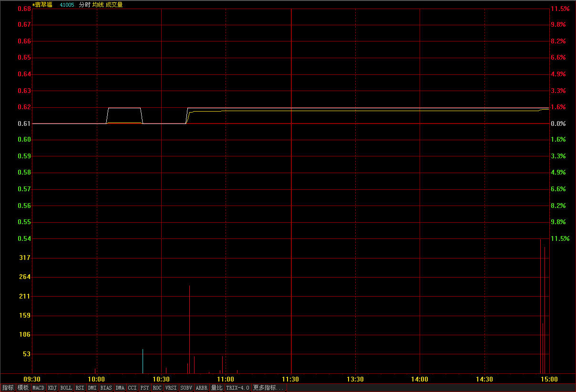
Task: Click the 11:00 time axis label
Action: click(x=226, y=379)
